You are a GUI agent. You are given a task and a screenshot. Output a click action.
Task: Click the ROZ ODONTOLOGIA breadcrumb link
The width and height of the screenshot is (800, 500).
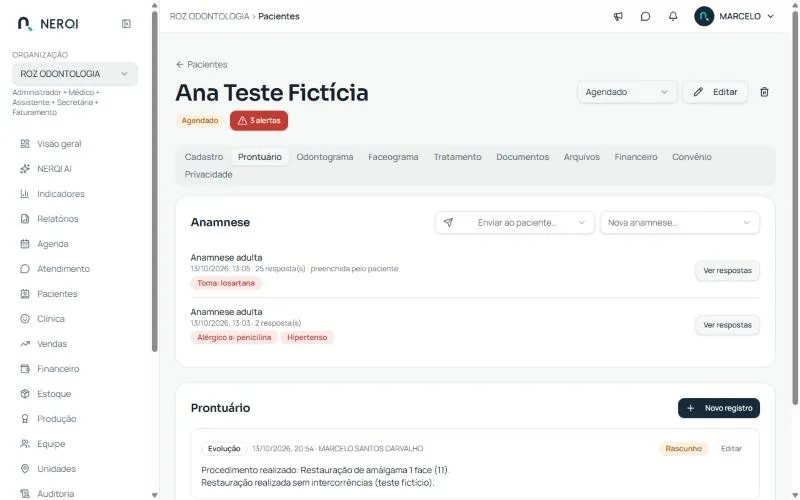209,16
